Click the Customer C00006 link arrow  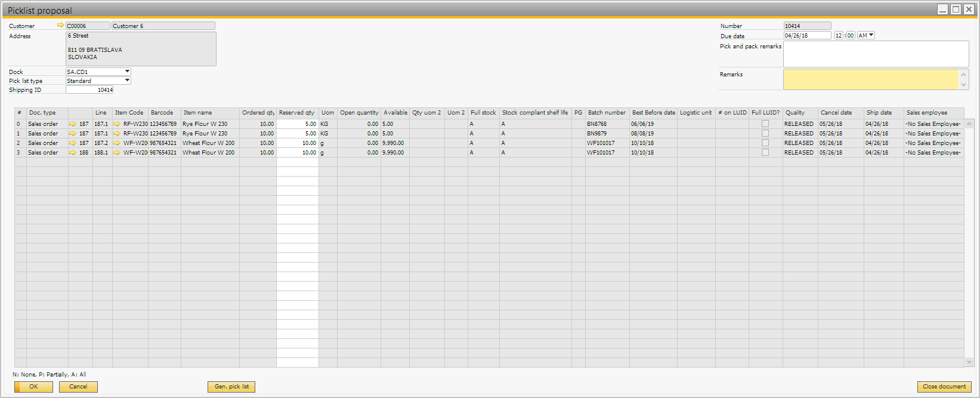coord(60,26)
